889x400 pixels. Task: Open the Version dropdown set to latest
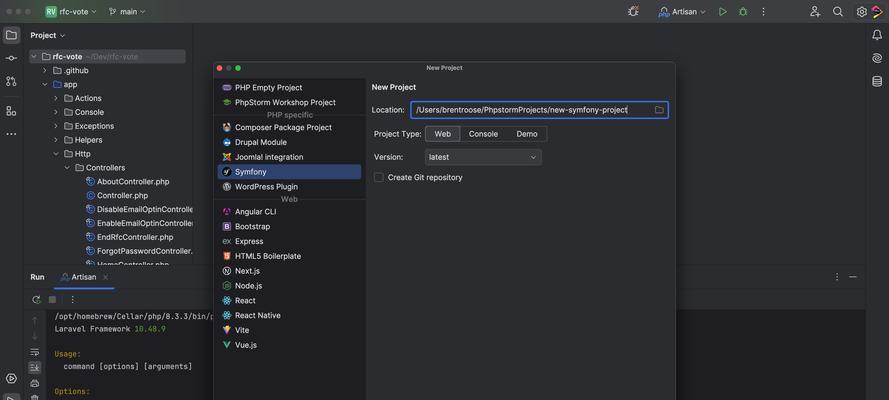click(x=483, y=157)
